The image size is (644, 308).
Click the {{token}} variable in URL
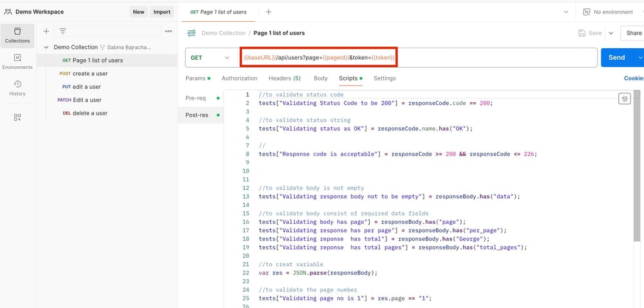(383, 58)
